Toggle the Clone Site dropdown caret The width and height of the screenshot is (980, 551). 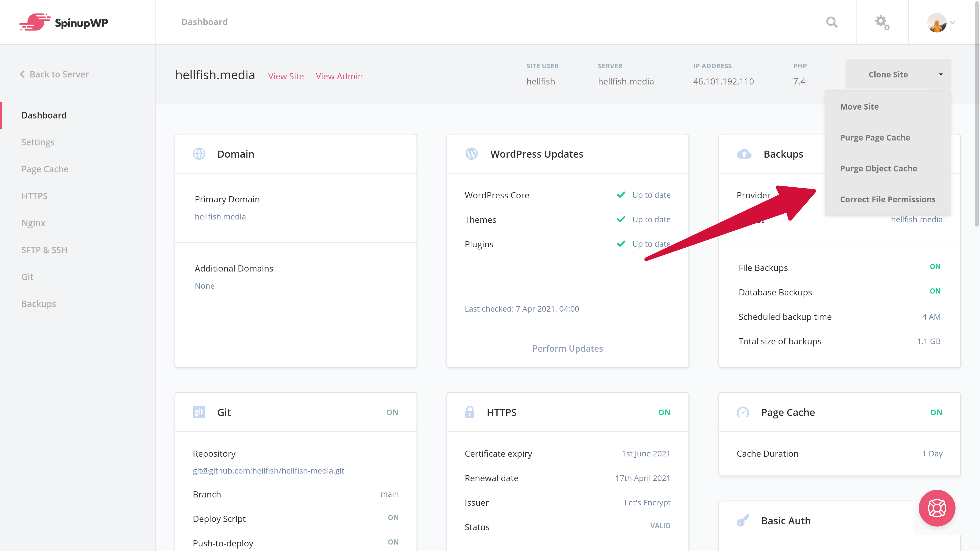pos(941,74)
